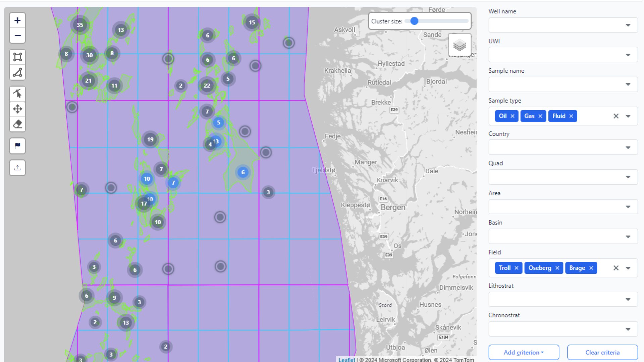Click the upload/export icon button
Screen dimensions: 644x362
[17, 168]
